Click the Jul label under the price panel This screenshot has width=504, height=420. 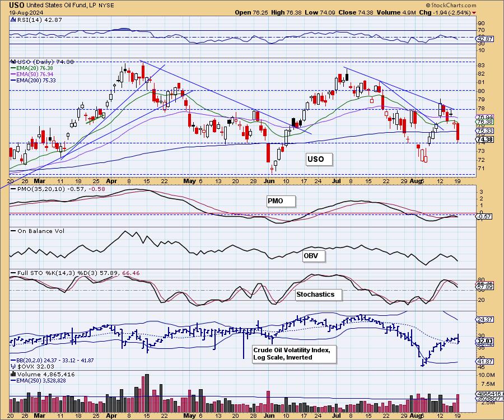(x=337, y=181)
